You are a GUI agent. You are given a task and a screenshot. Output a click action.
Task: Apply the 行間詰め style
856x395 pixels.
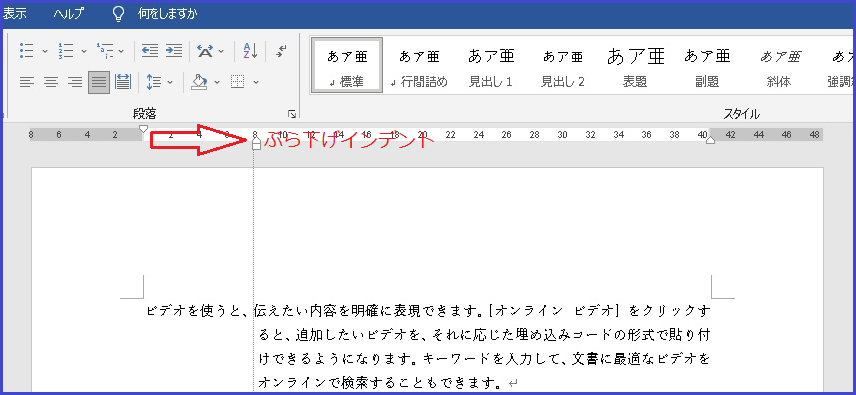(x=419, y=66)
